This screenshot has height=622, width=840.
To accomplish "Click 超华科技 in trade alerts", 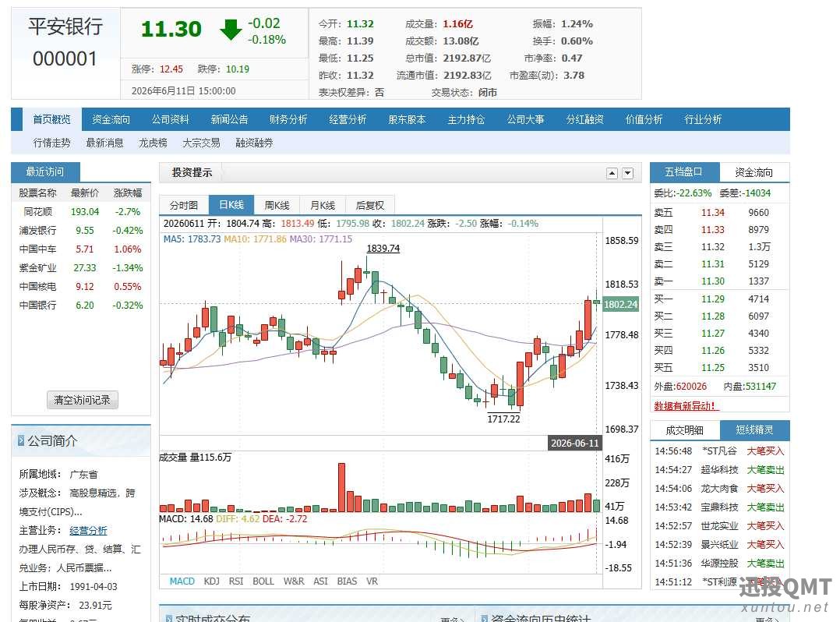I will click(719, 470).
